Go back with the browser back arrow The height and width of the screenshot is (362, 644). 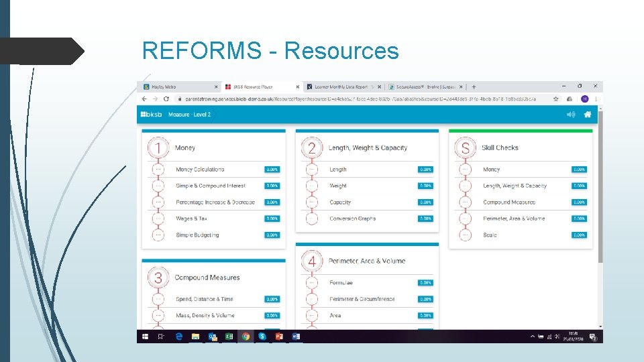[144, 99]
